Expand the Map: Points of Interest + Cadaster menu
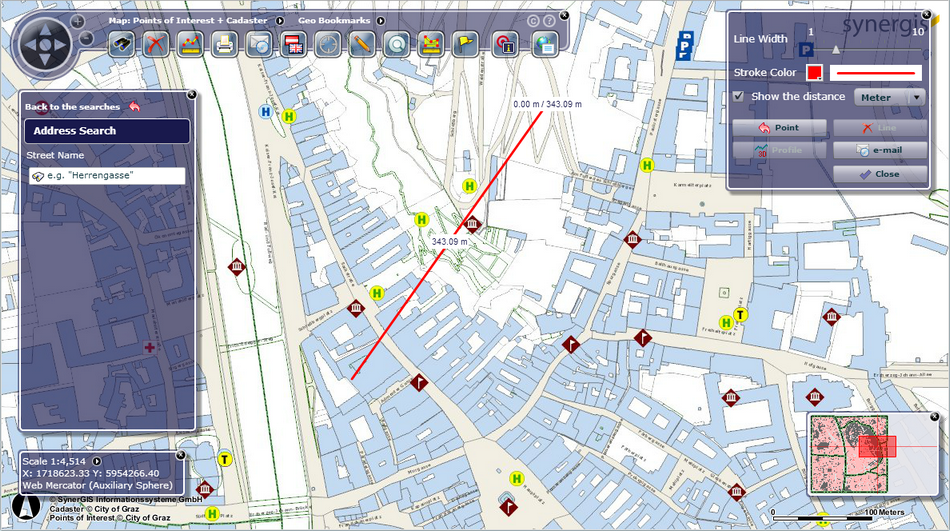The width and height of the screenshot is (950, 531). pyautogui.click(x=280, y=20)
